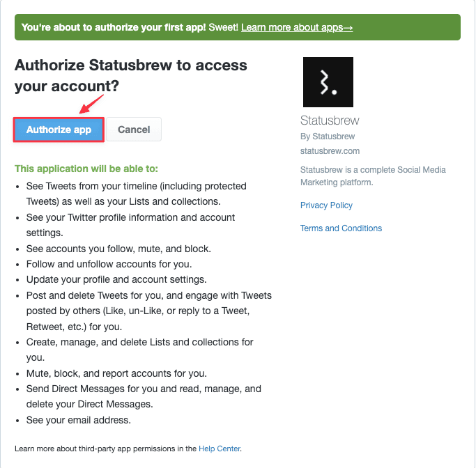Screen dimensions: 476x468
Task: Click the green first app notification banner
Action: [238, 27]
